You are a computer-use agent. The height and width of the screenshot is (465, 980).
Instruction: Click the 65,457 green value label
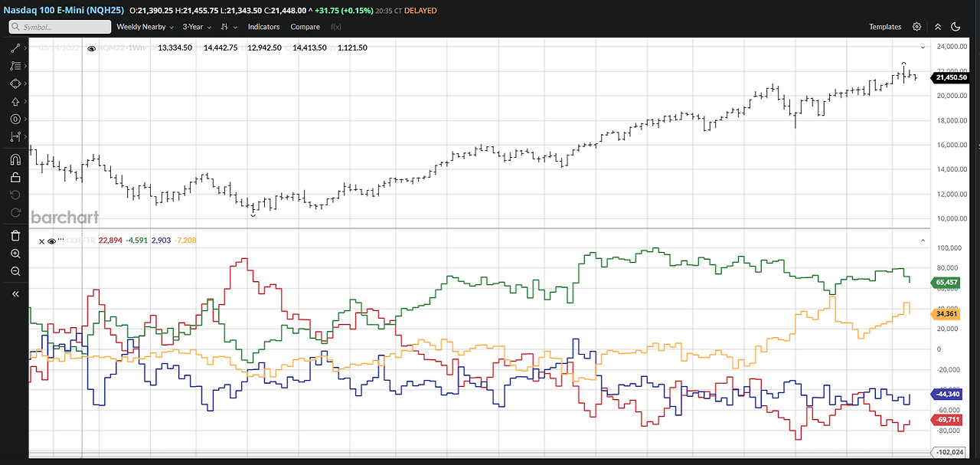point(946,283)
